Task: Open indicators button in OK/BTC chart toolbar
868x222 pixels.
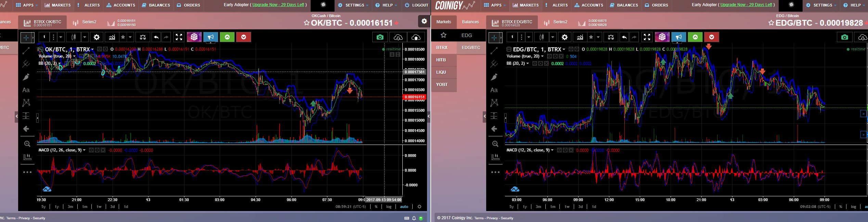Action: [x=112, y=37]
